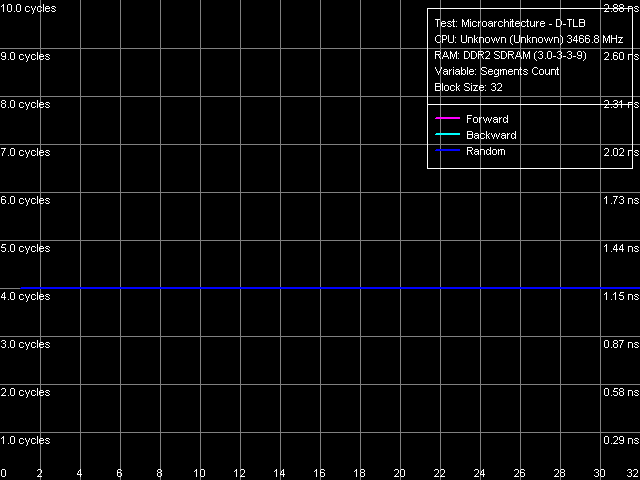Viewport: 640px width, 480px height.
Task: Select the Backward legend label
Action: 491,135
